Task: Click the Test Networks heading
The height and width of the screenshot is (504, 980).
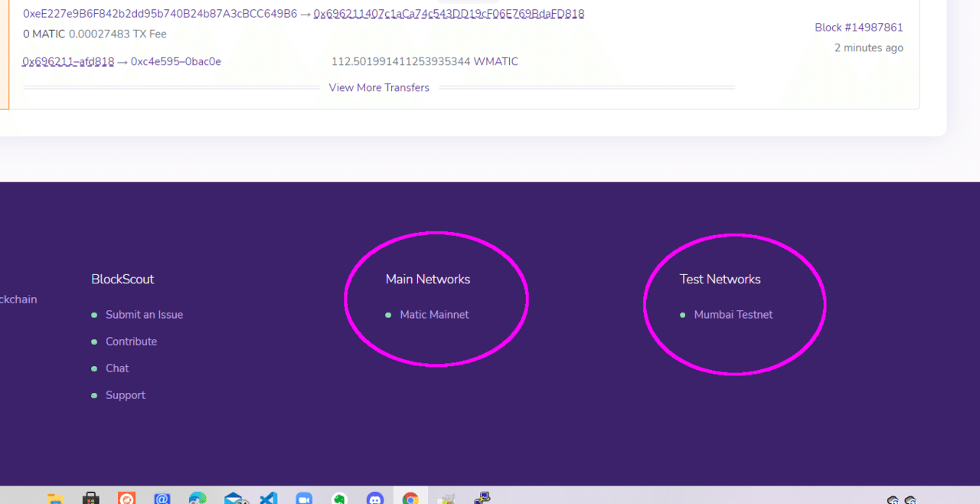Action: pyautogui.click(x=720, y=280)
